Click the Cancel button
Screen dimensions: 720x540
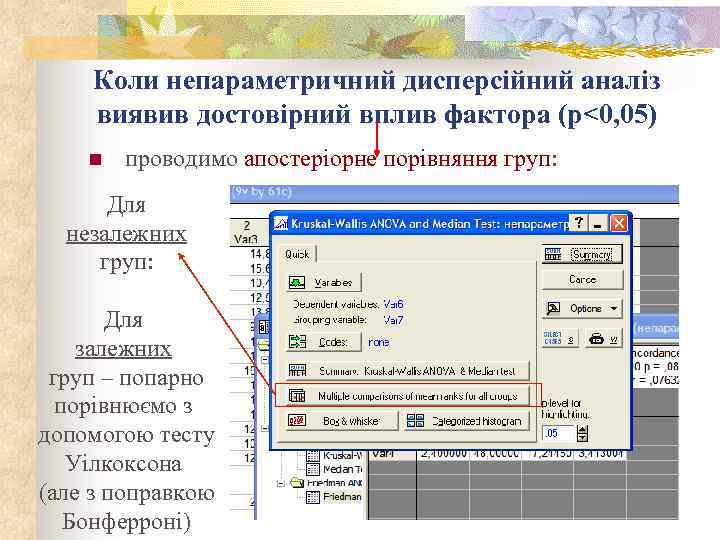tap(582, 280)
